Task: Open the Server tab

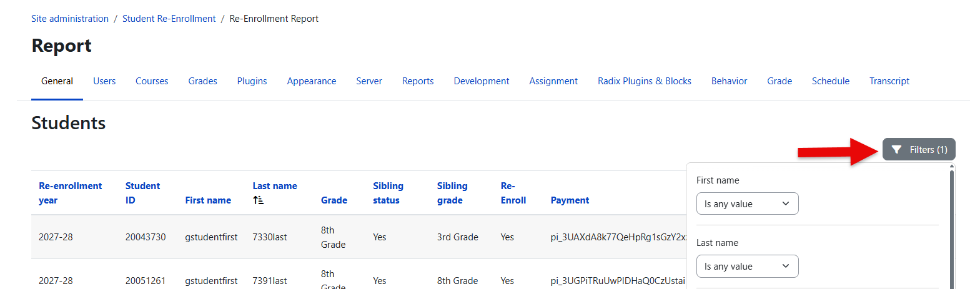Action: point(369,81)
